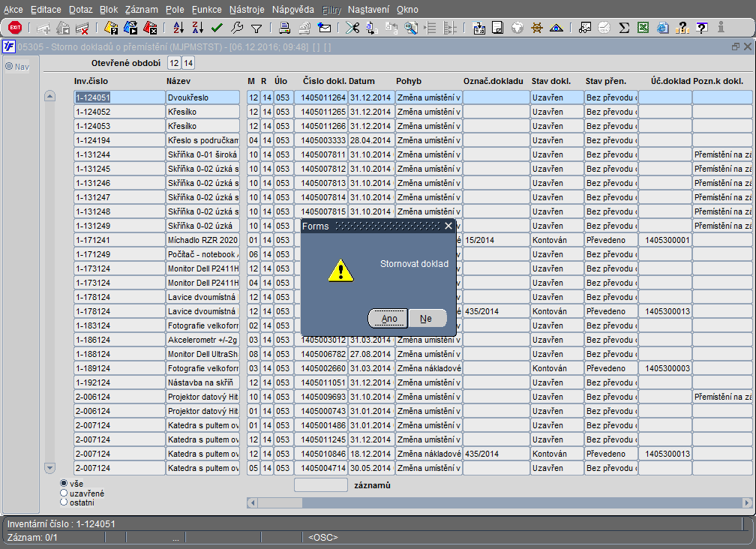Confirm with the Ano button
Image resolution: width=756 pixels, height=549 pixels.
point(388,318)
